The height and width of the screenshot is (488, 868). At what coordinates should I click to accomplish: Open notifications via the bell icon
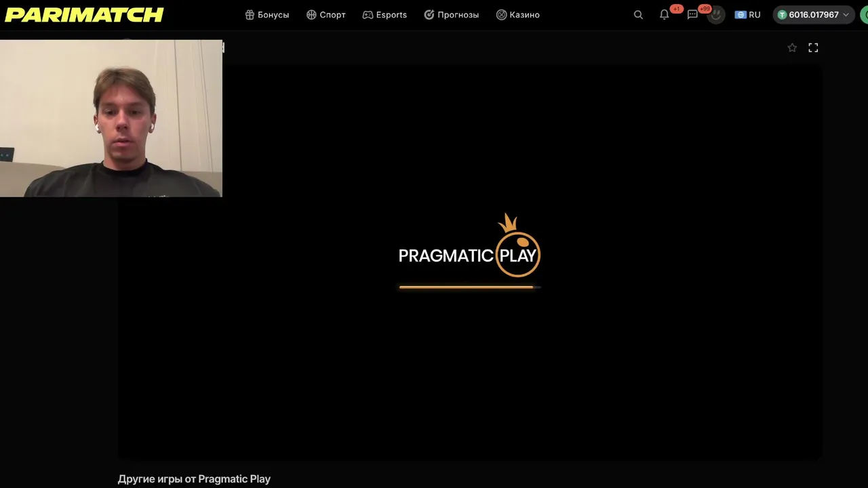665,15
